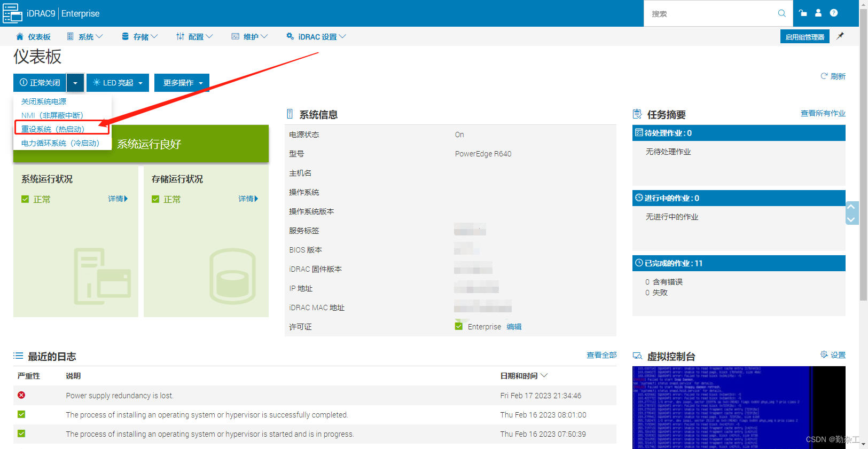Click the 搜索 input field
Viewport: 868px width, 449px height.
tap(711, 13)
